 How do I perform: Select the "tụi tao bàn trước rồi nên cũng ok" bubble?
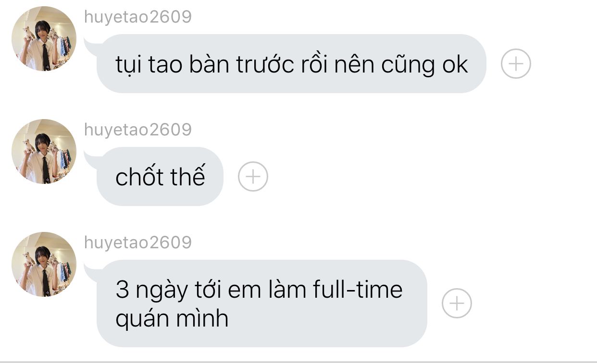(291, 64)
